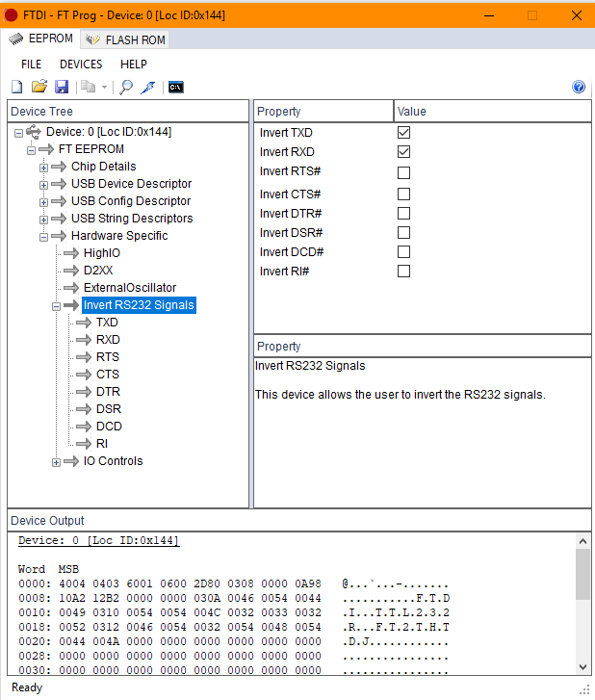Screen dimensions: 595x700
Task: Select the IO Controls tree item
Action: [x=113, y=461]
